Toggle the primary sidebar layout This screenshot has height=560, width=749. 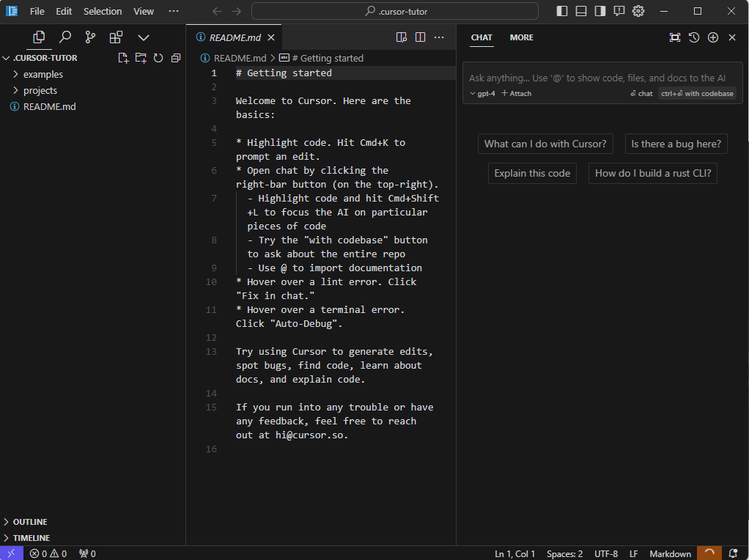pos(562,11)
